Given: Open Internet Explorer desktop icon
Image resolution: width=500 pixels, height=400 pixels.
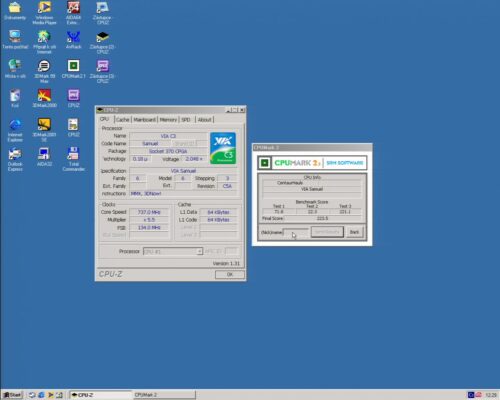Looking at the screenshot, I should click(x=15, y=130).
